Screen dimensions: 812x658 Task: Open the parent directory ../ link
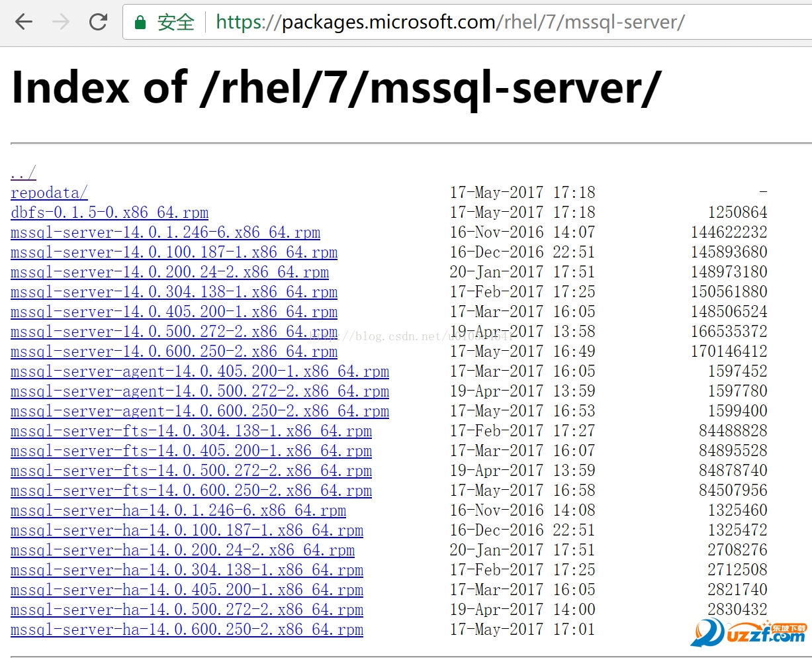(x=23, y=173)
